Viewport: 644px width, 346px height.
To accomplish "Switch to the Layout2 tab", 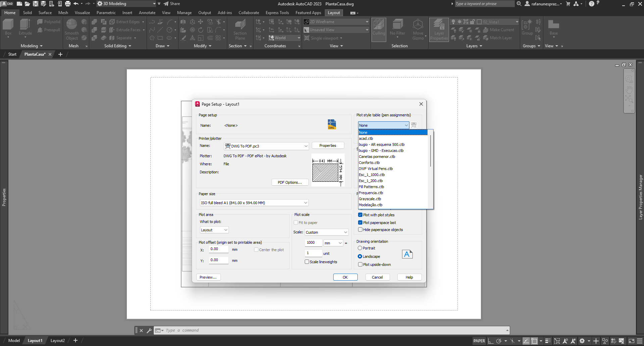I will 57,341.
